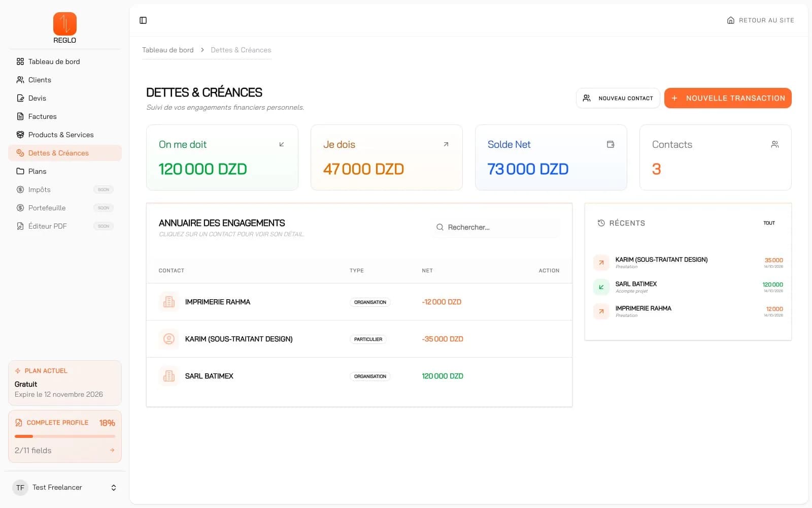Click the arrow icon of recent Imprimerie Rahma
The height and width of the screenshot is (508, 812).
tap(601, 311)
